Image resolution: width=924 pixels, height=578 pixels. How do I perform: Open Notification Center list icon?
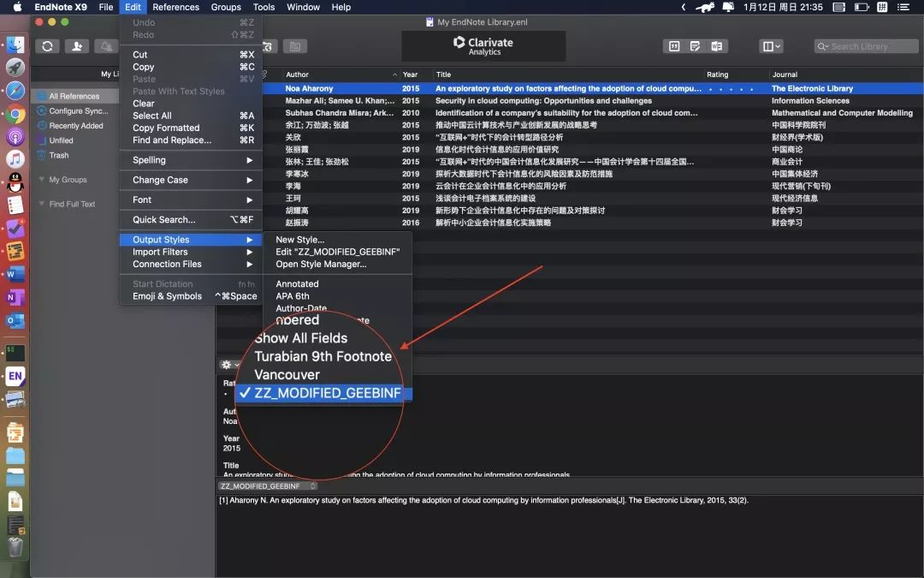[903, 7]
